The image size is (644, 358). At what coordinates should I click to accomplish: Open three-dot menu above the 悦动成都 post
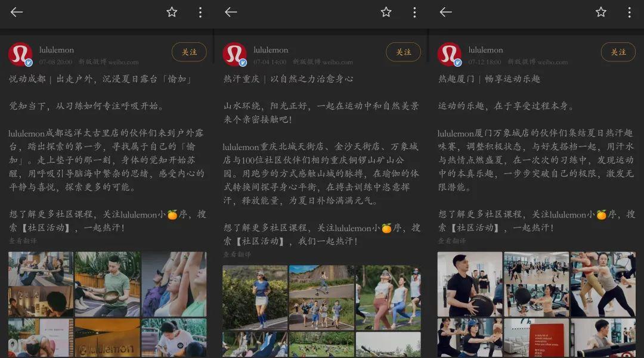click(200, 12)
